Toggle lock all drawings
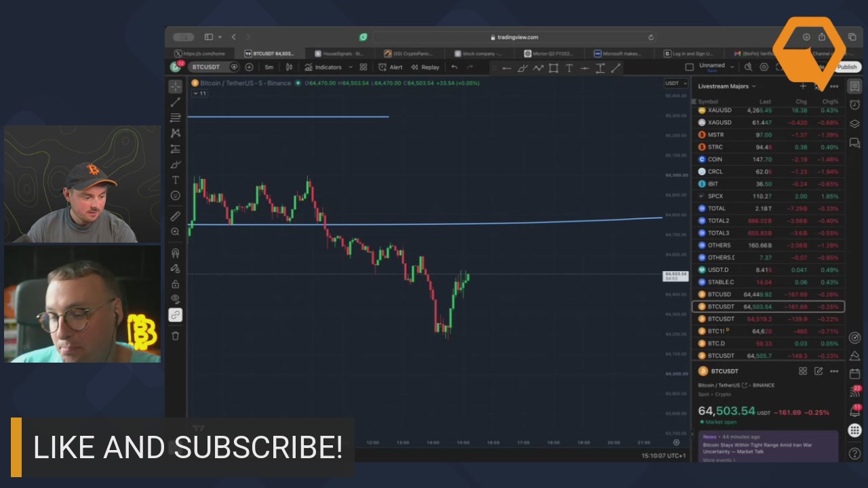 coord(176,284)
